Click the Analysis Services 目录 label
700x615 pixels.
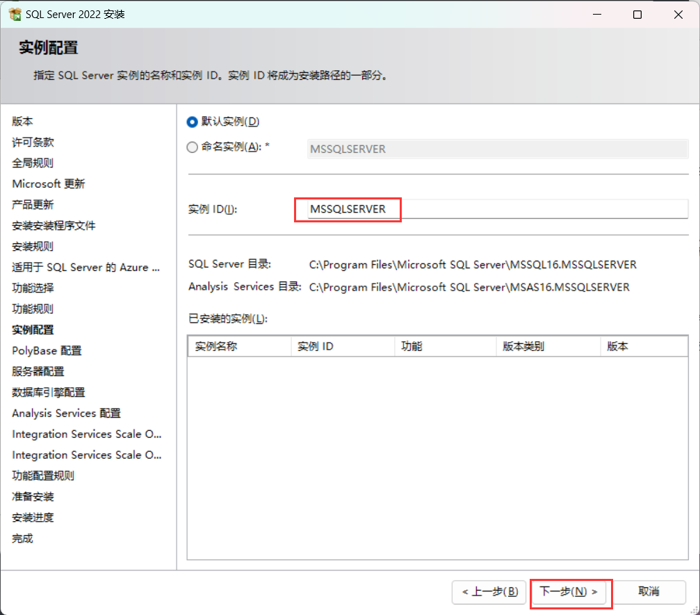245,286
